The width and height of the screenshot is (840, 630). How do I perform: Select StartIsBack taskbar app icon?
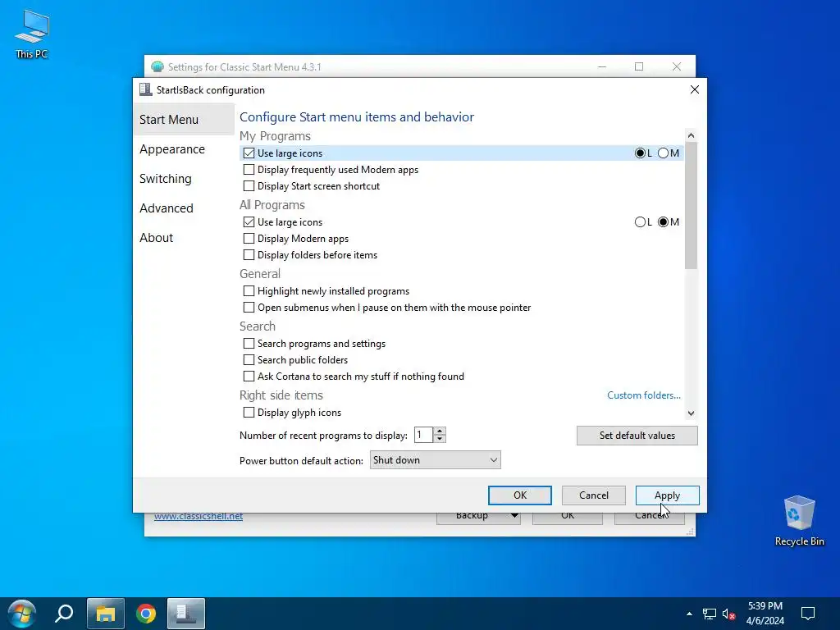186,614
